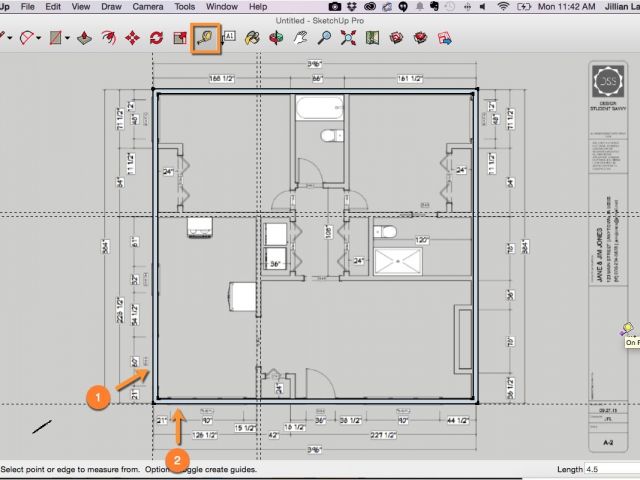Select the Text label tool
Screen dimensions: 640x480
pos(229,38)
